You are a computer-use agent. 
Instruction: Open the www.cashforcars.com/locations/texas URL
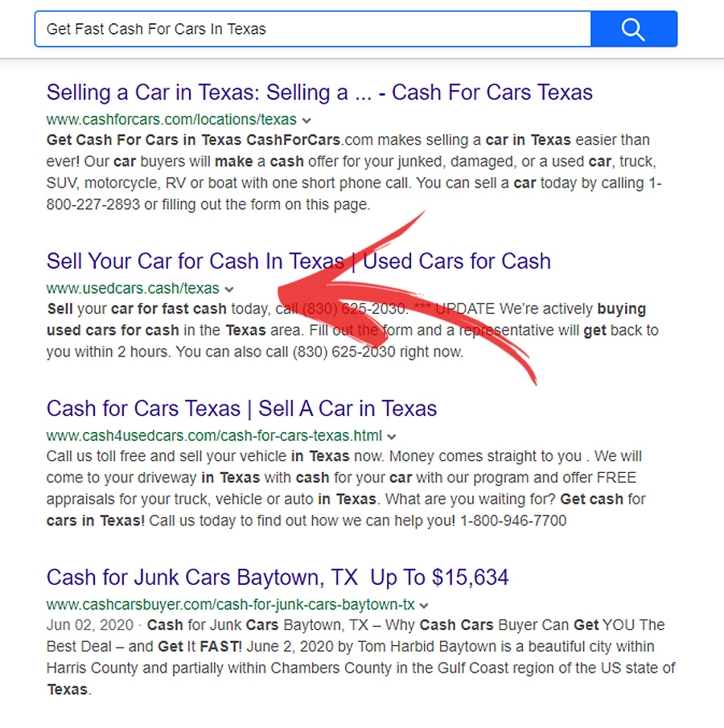tap(171, 120)
